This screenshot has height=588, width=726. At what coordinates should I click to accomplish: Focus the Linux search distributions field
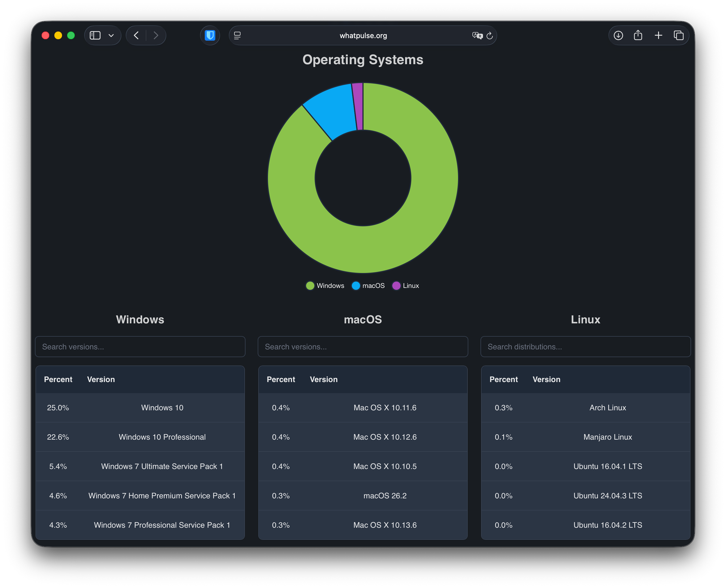coord(586,347)
